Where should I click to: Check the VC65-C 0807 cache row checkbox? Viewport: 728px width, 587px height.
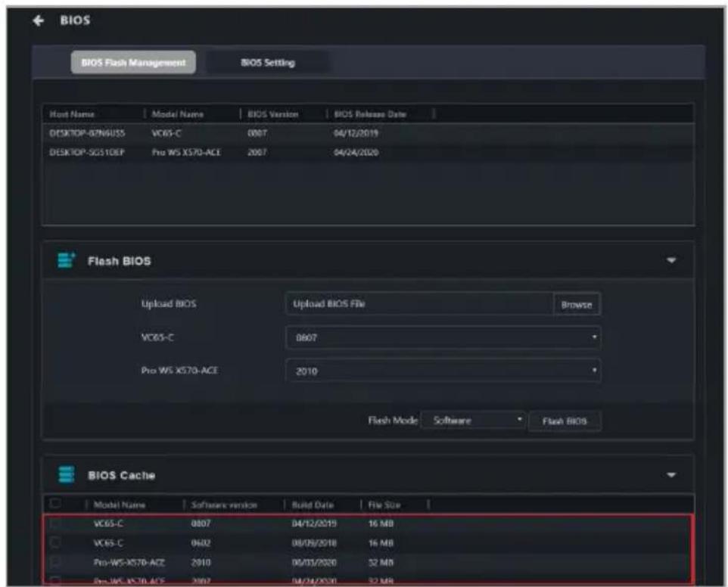54,523
